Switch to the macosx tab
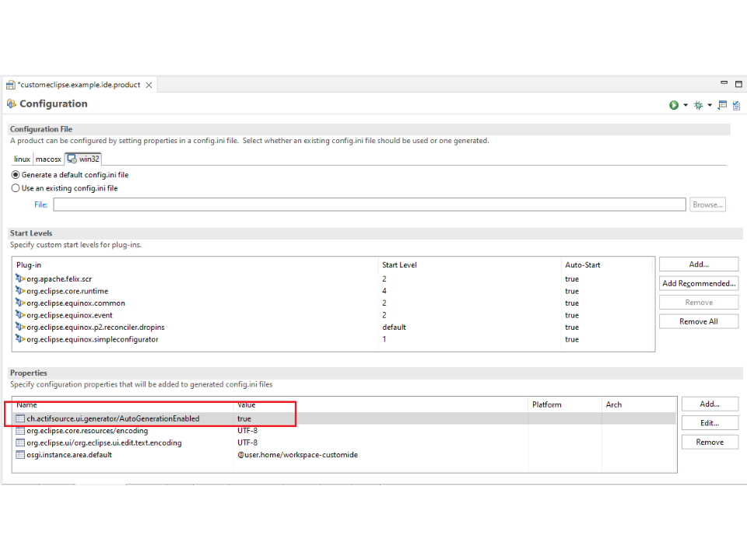This screenshot has height=560, width=747. tap(48, 159)
